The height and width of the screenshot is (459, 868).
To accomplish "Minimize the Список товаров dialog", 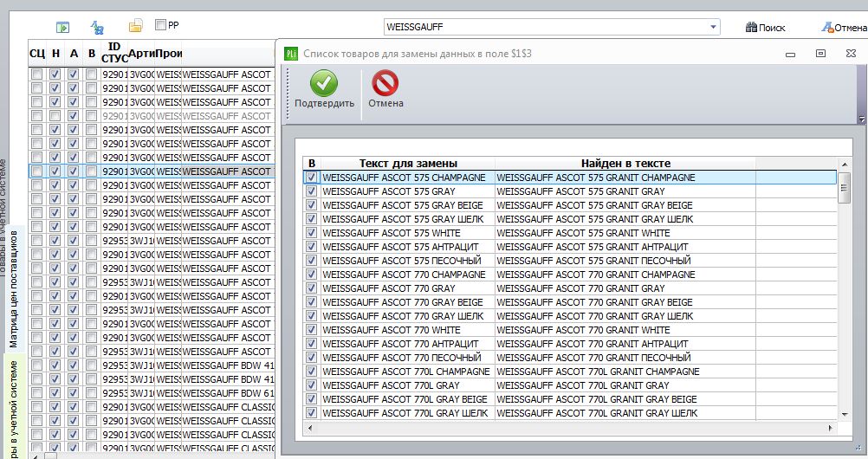I will [791, 55].
